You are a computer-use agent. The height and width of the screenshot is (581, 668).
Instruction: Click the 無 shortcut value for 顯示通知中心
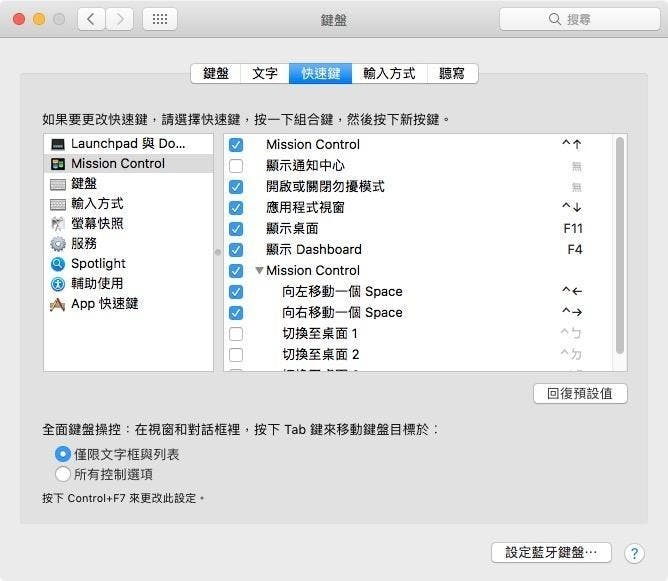coord(576,166)
